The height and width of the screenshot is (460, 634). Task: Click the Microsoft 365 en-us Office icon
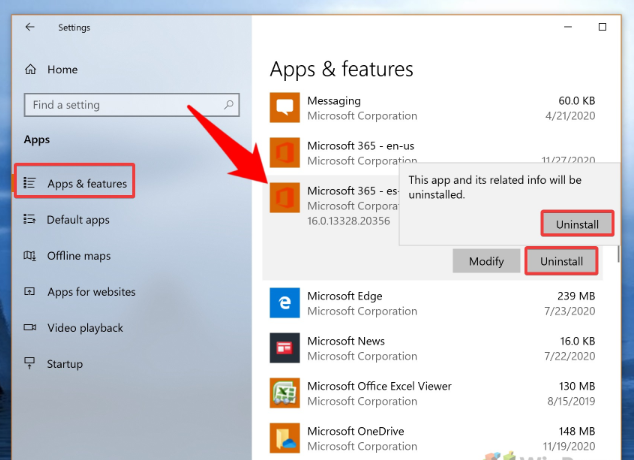click(285, 153)
